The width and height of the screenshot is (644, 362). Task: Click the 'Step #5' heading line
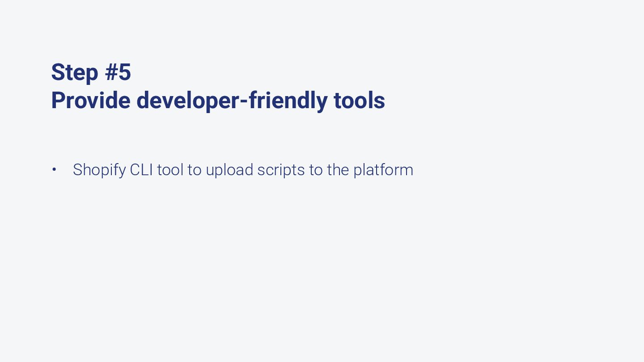91,72
